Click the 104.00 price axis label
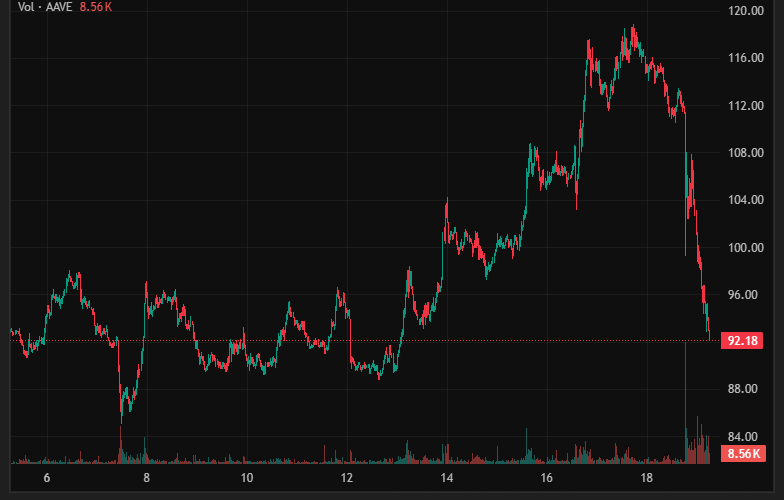 (x=745, y=200)
